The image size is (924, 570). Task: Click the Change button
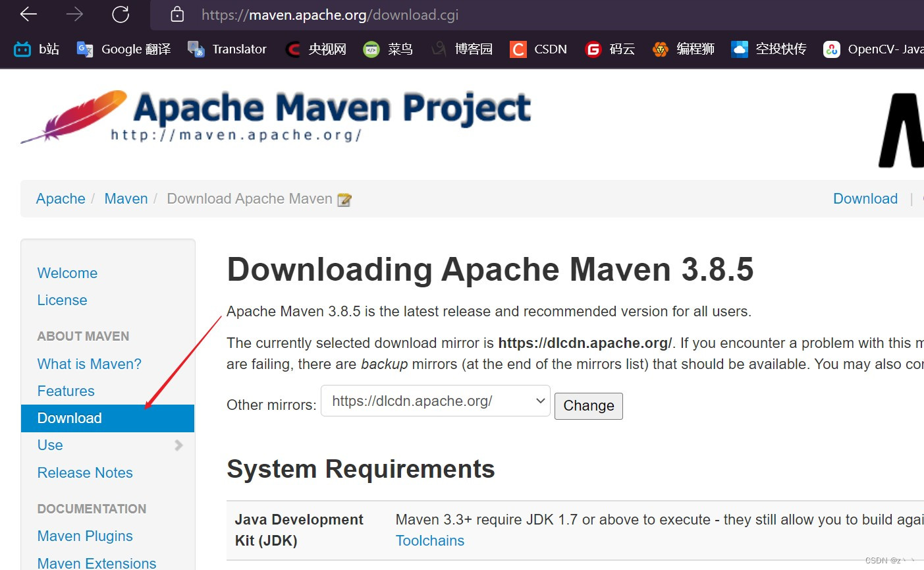pos(589,406)
